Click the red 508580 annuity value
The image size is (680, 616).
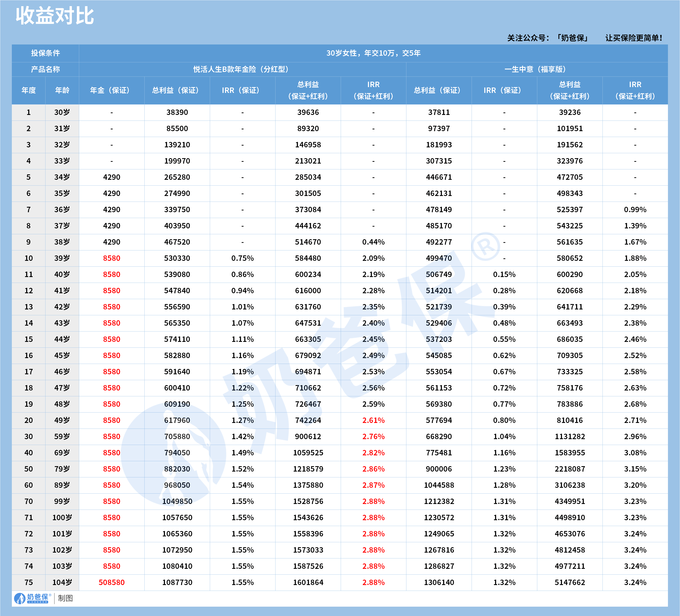tap(111, 582)
